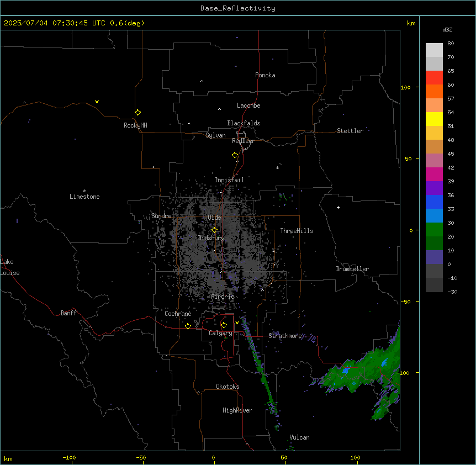Click the Didsbury town label
The image size is (476, 465).
211,238
